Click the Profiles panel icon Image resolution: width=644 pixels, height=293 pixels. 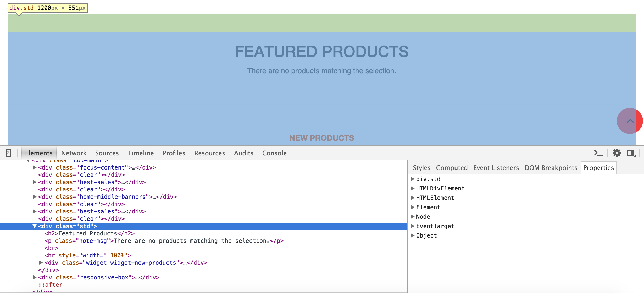[x=174, y=153]
